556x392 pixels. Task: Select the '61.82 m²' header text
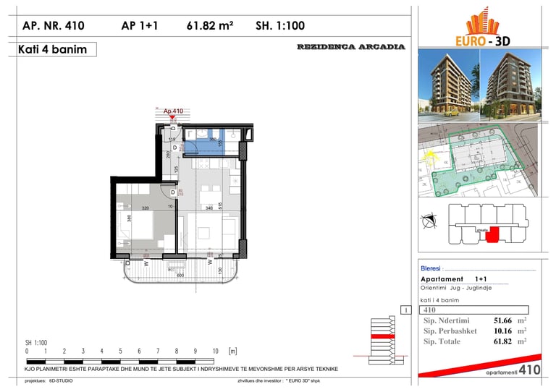(x=210, y=25)
